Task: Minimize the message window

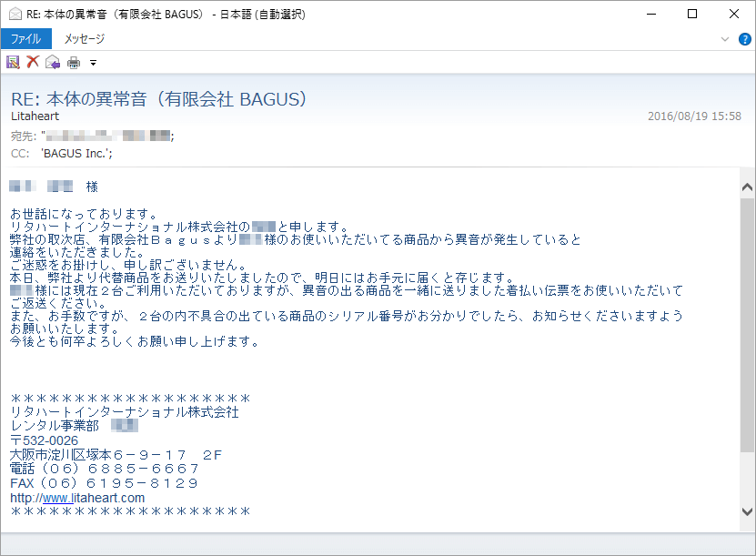Action: pyautogui.click(x=651, y=14)
